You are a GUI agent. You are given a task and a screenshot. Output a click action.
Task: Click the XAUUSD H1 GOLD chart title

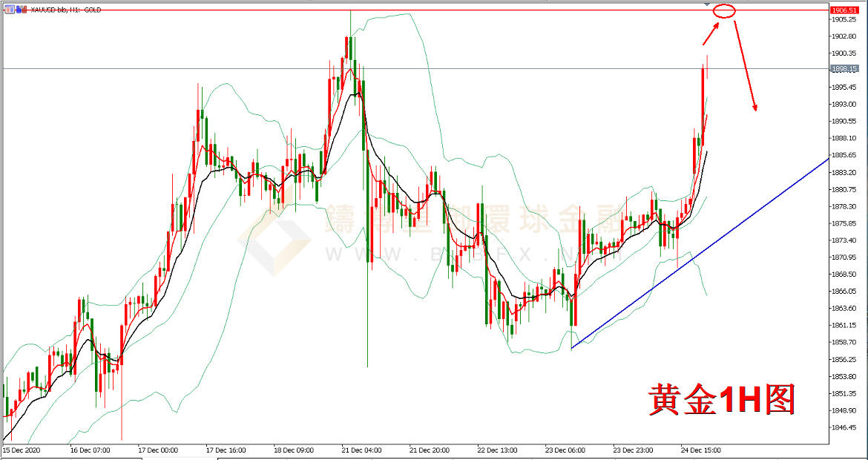click(x=67, y=10)
